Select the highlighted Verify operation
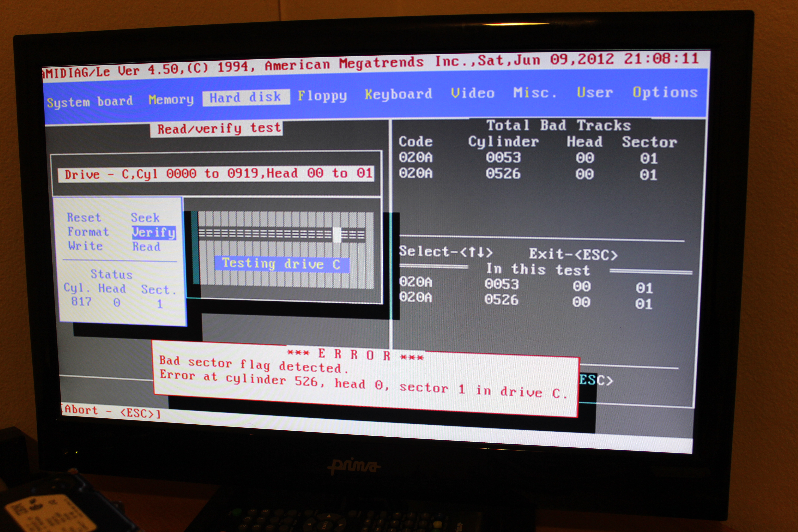This screenshot has width=798, height=532. pos(154,233)
